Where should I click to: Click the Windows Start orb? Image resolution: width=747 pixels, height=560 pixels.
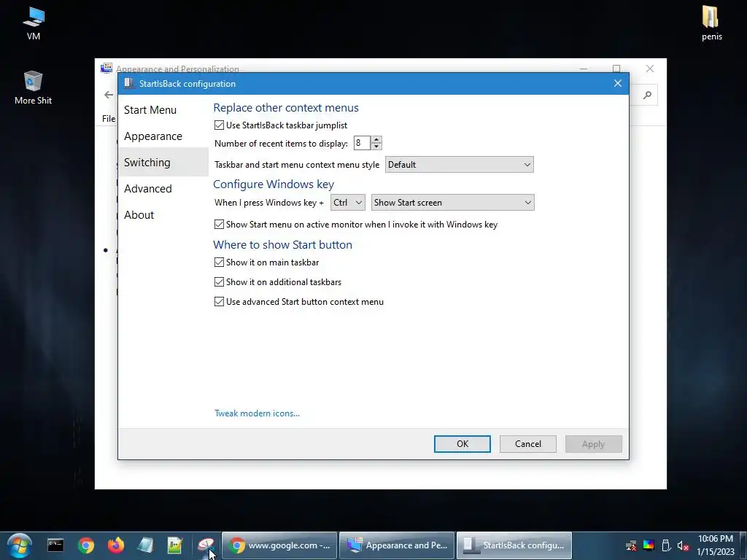click(20, 545)
